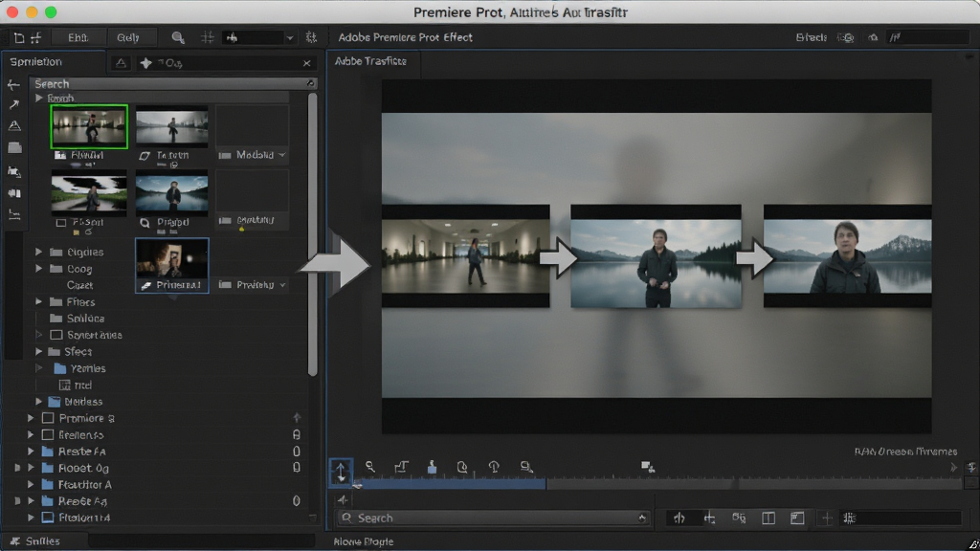
Task: Clear the filter field with the X
Action: tap(307, 63)
